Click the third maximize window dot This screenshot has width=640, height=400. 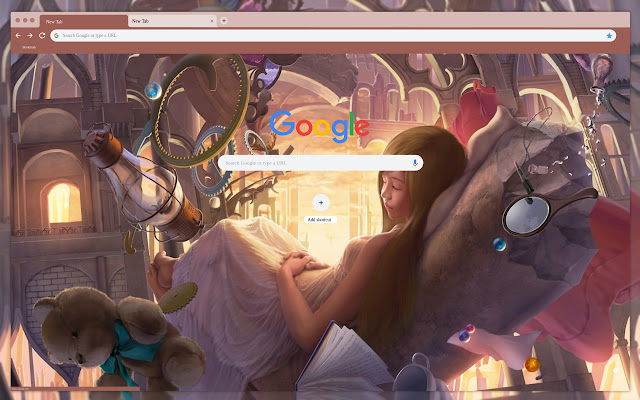click(32, 20)
